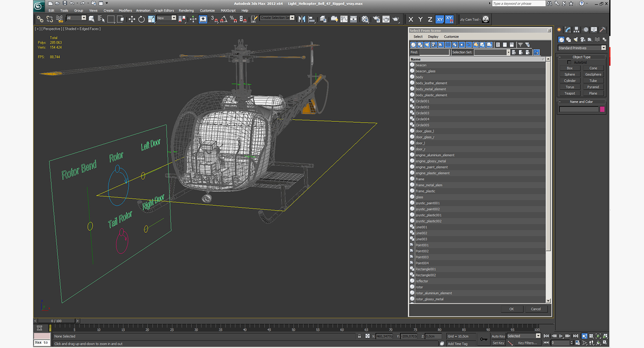Open the Motion panel tab

(585, 30)
